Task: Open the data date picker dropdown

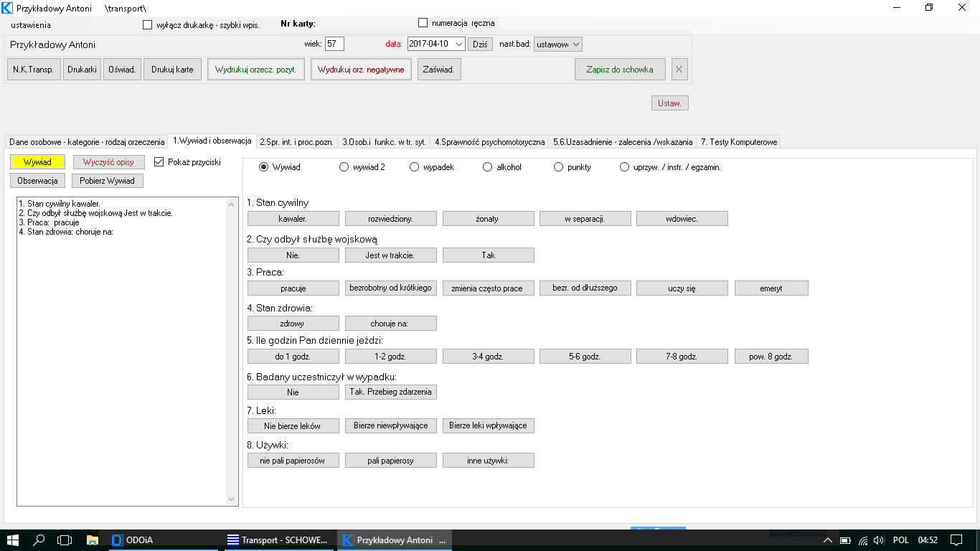Action: tap(459, 44)
